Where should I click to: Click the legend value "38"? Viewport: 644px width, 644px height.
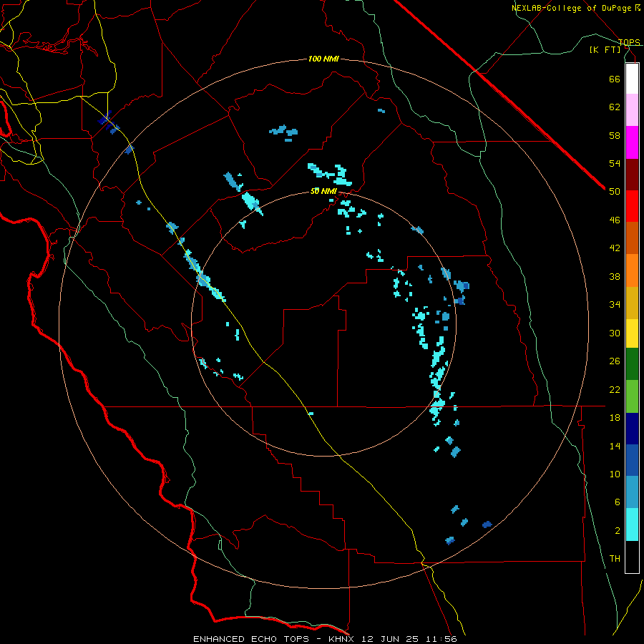[x=615, y=276]
